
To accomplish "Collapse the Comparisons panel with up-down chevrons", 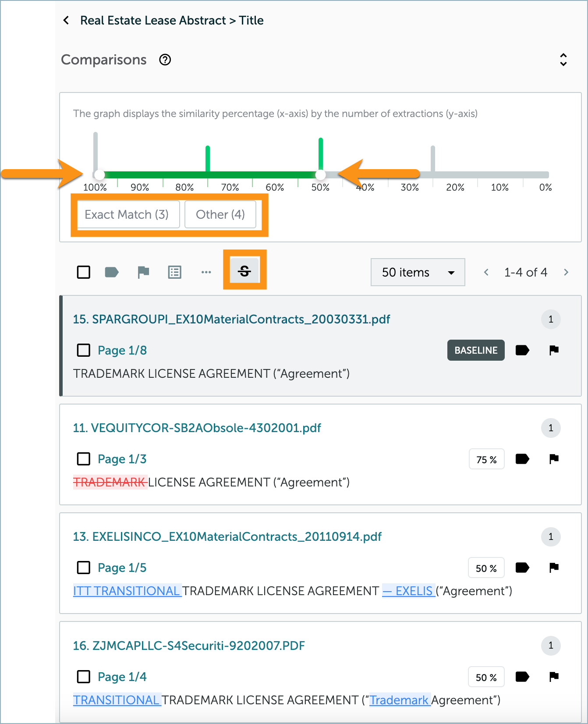I will [x=563, y=60].
